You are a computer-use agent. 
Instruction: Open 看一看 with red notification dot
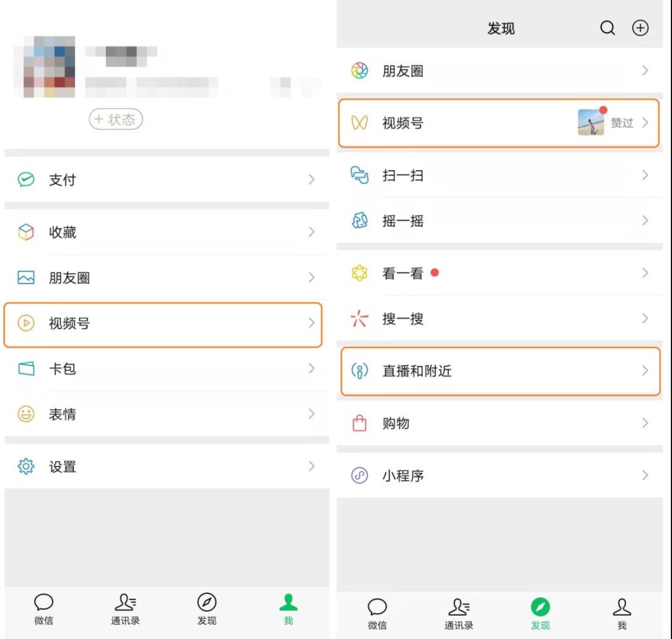pos(402,274)
